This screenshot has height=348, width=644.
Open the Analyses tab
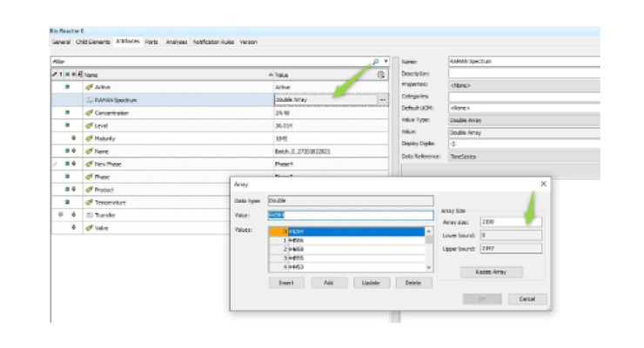(x=176, y=42)
